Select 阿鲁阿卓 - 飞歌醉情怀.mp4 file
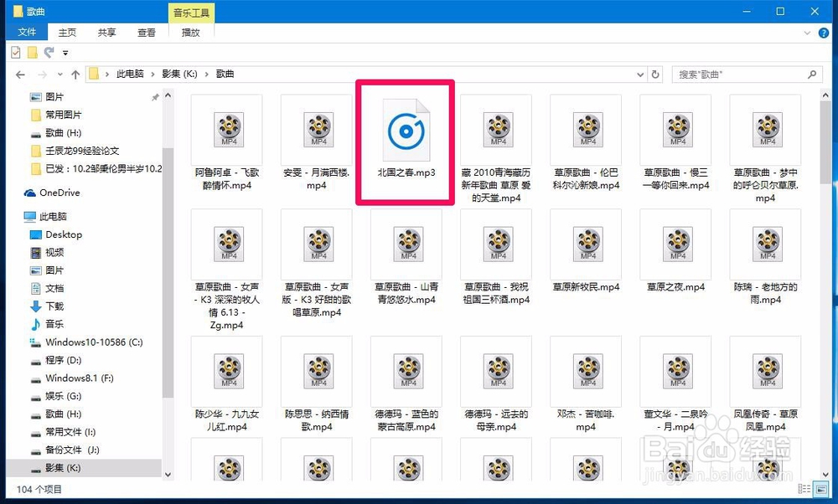The image size is (838, 504). point(226,143)
